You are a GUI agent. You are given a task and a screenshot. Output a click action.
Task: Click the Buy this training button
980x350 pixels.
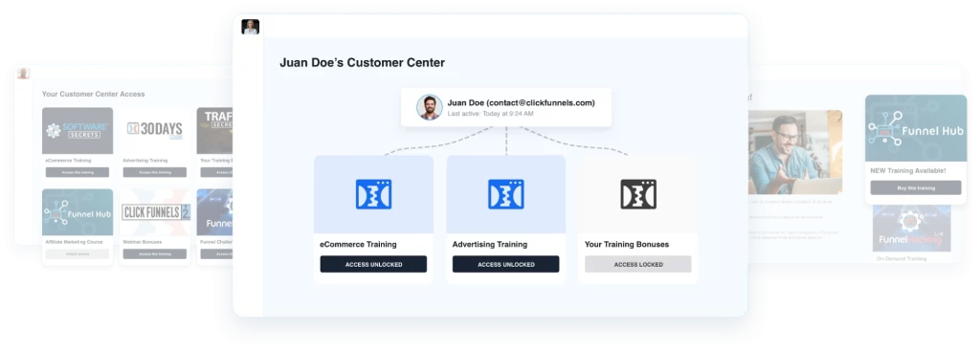point(916,187)
